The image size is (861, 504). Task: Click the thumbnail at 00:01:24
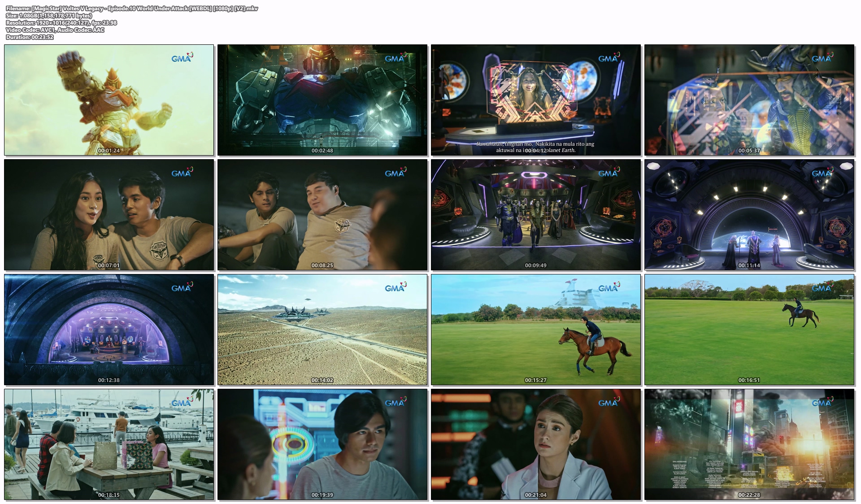point(109,100)
